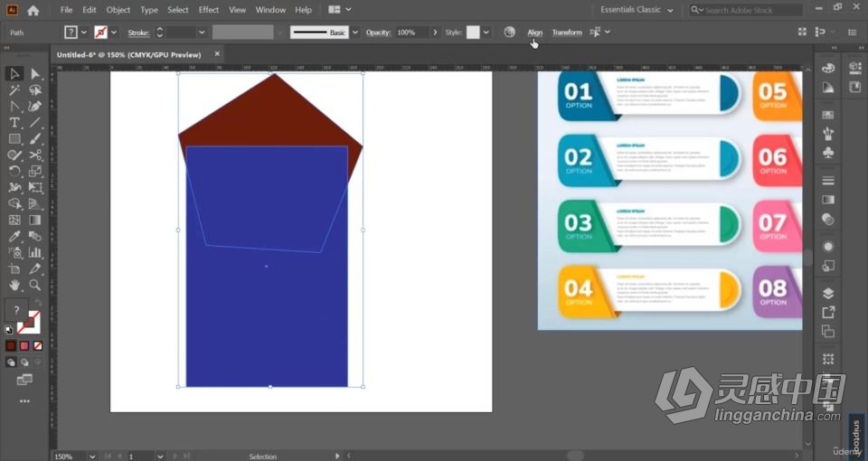Click the Align link in control bar
Image resolution: width=868 pixels, height=461 pixels.
(x=534, y=33)
